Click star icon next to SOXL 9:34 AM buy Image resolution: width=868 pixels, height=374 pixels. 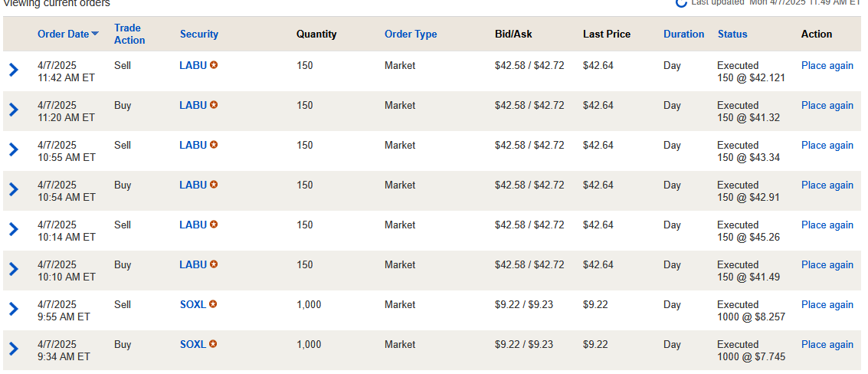(x=213, y=344)
